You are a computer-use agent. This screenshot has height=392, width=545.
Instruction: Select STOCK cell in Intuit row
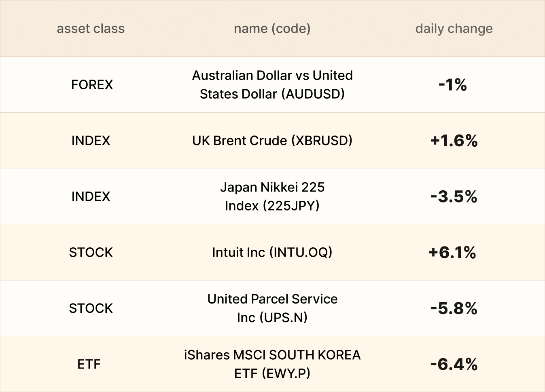click(91, 252)
